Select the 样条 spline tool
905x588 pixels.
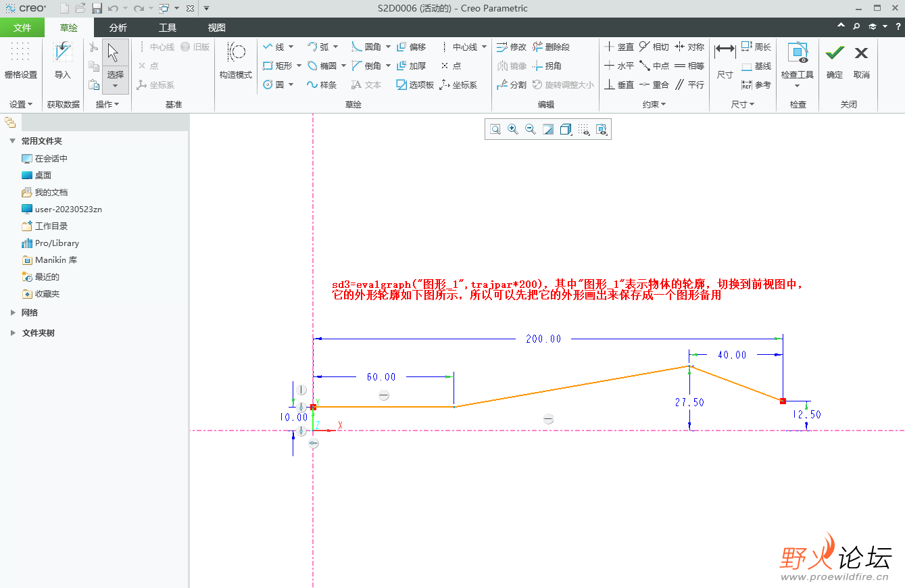(x=322, y=84)
